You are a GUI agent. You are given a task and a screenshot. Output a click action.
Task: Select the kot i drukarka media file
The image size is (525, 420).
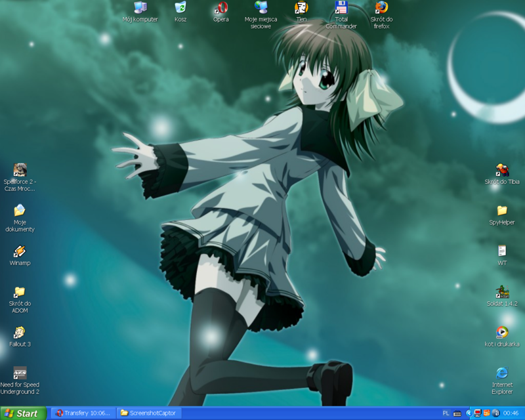pos(502,337)
